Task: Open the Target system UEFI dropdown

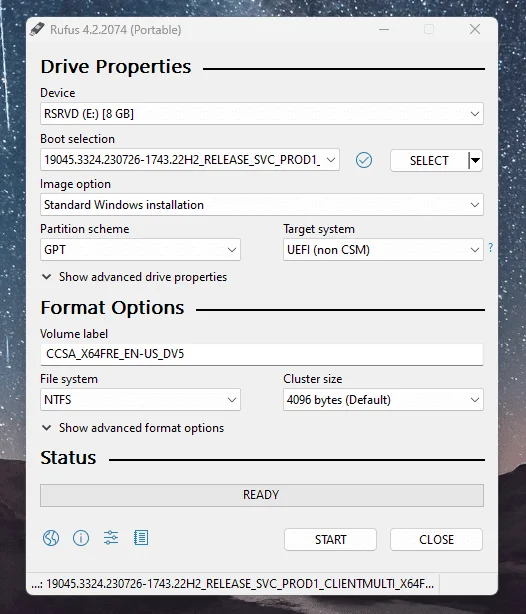Action: point(383,250)
